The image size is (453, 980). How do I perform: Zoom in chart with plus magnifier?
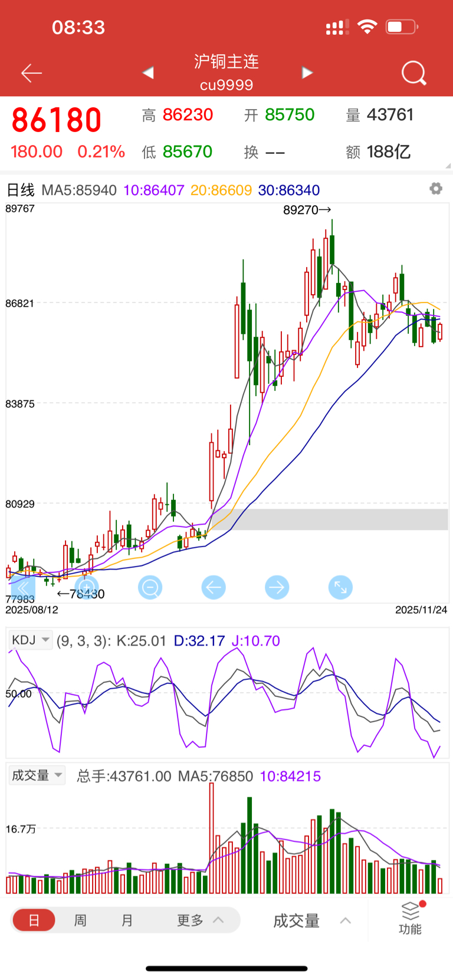coord(87,587)
